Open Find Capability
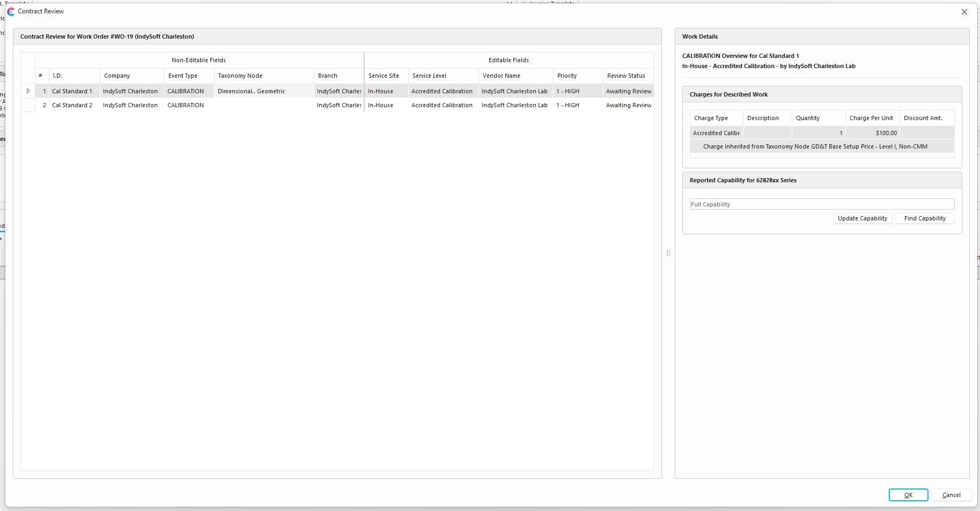980x511 pixels. (924, 218)
